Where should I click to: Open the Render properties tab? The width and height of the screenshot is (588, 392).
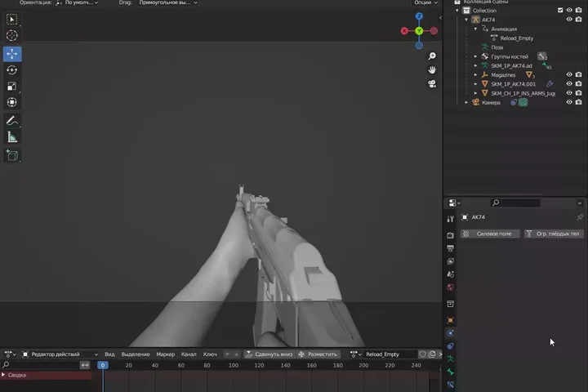[x=450, y=235]
